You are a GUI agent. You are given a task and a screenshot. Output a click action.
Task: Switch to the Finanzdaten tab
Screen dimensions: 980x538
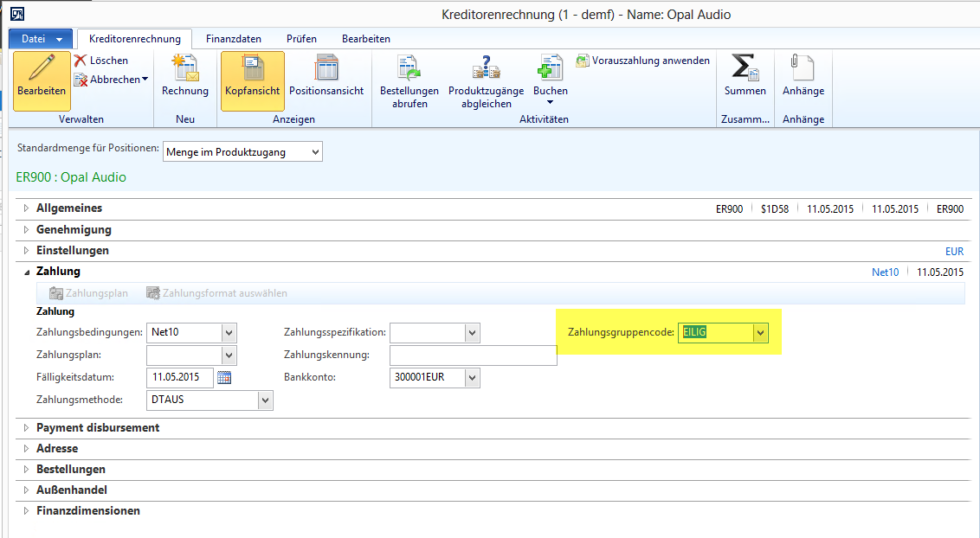coord(234,39)
